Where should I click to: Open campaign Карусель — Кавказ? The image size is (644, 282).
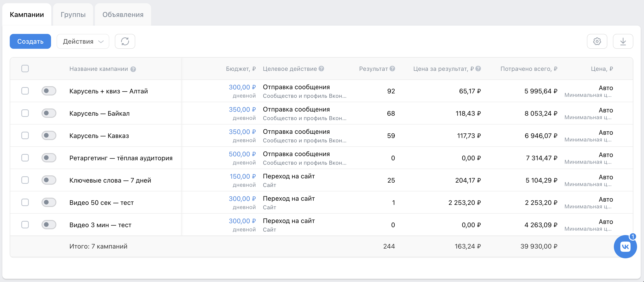[x=99, y=136]
